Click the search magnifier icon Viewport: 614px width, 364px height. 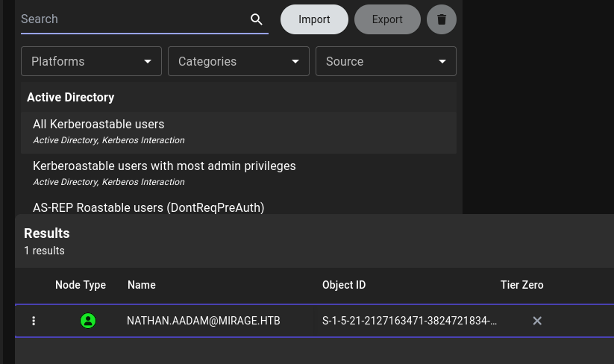point(257,19)
